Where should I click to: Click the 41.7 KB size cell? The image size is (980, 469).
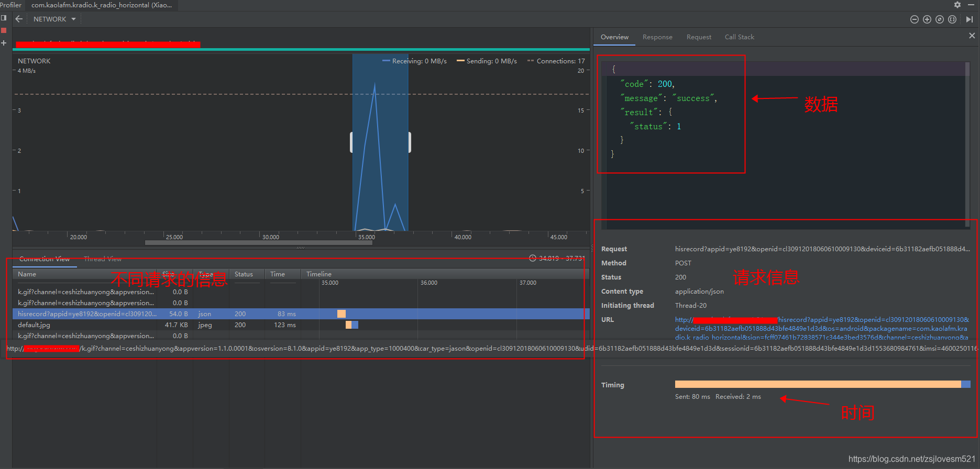[x=177, y=325]
